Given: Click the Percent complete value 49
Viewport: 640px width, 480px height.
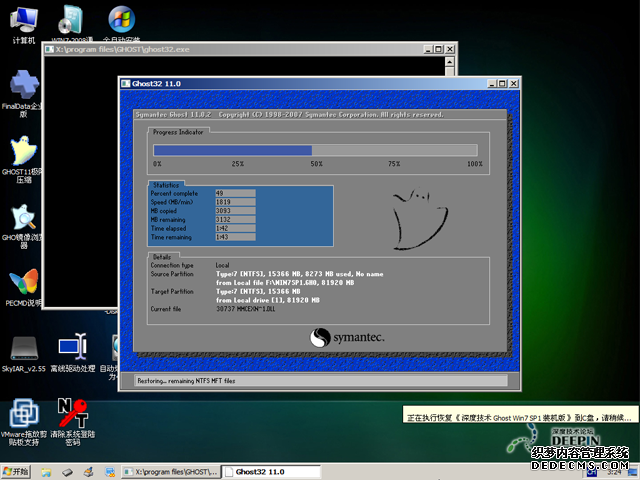Looking at the screenshot, I should pyautogui.click(x=236, y=193).
